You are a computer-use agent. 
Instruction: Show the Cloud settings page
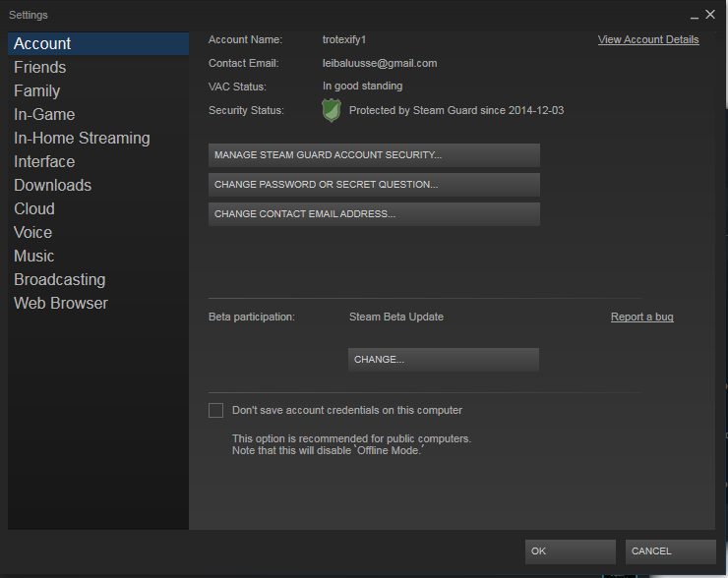[98, 209]
